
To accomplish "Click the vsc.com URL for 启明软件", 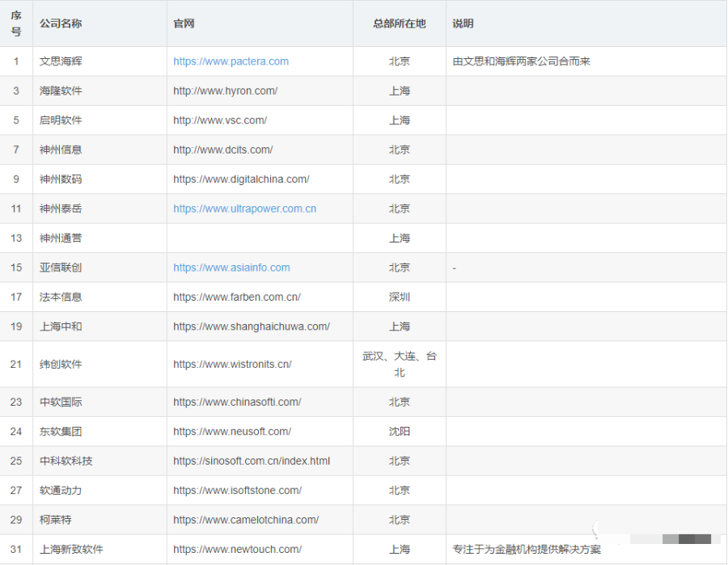I will tap(220, 120).
